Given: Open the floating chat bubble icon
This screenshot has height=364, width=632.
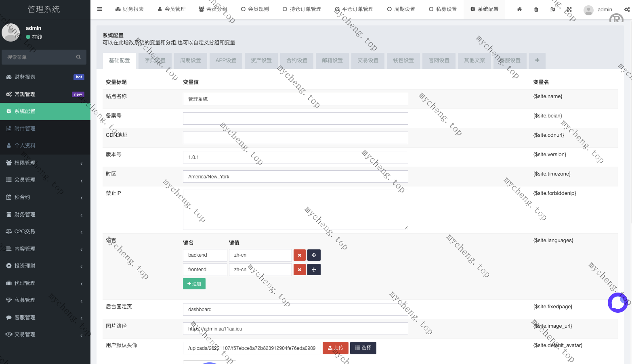Looking at the screenshot, I should [617, 302].
